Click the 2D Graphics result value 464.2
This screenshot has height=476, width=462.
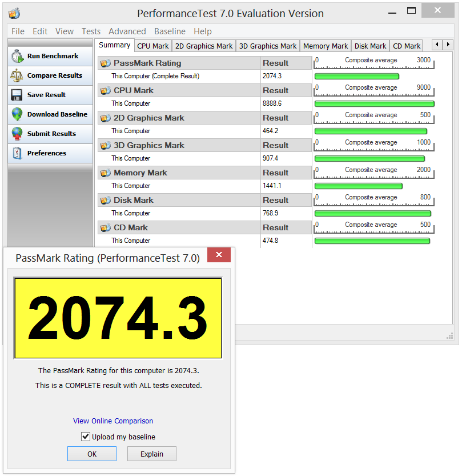coord(270,131)
